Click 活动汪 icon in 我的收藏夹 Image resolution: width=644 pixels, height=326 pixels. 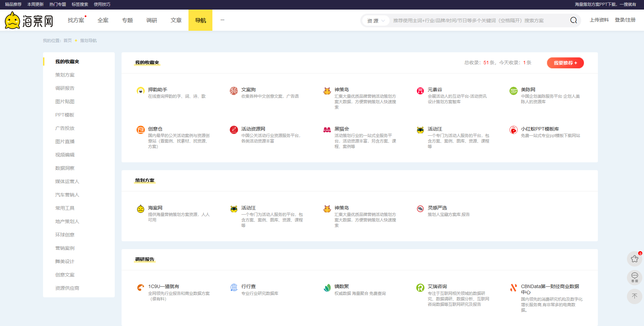tap(420, 130)
